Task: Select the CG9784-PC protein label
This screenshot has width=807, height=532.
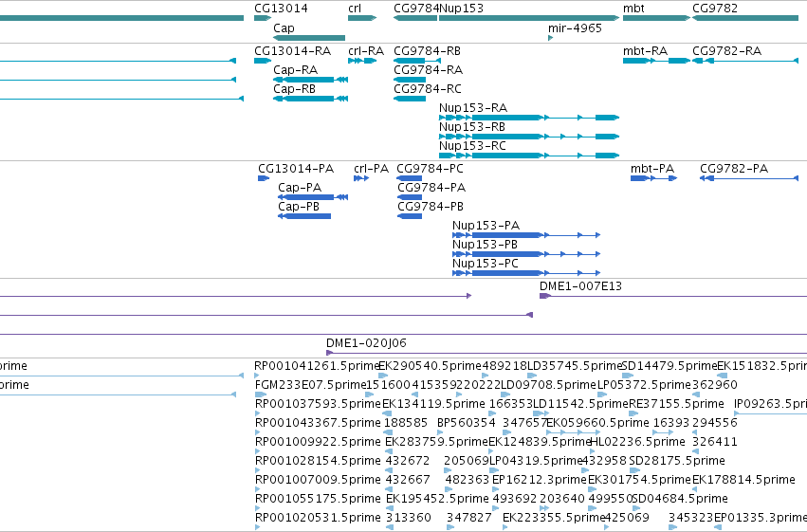Action: pos(430,169)
